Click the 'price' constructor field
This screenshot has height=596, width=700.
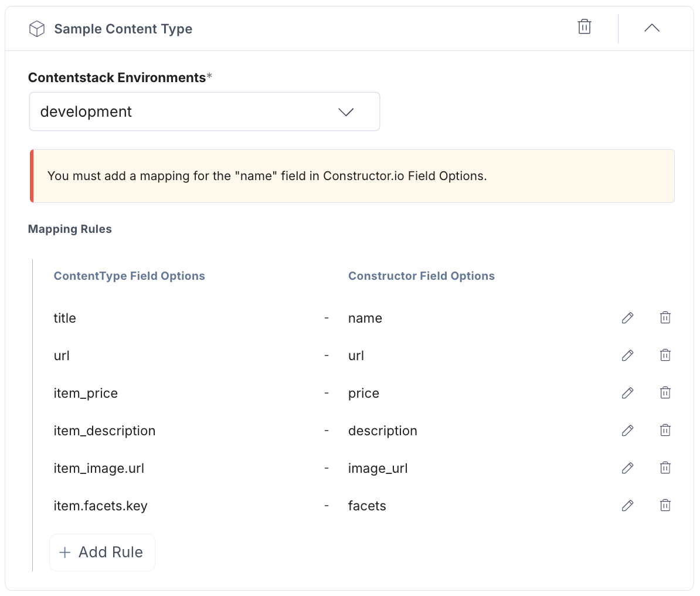point(364,394)
